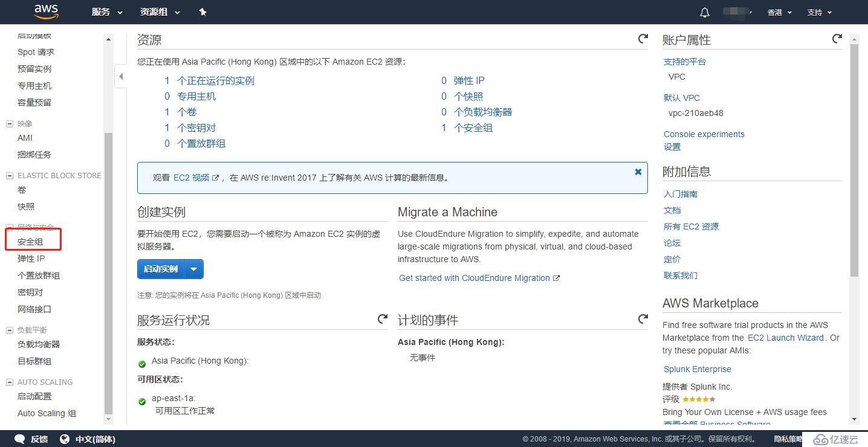Collapse the left navigation pane arrow
868x447 pixels.
pyautogui.click(x=121, y=77)
